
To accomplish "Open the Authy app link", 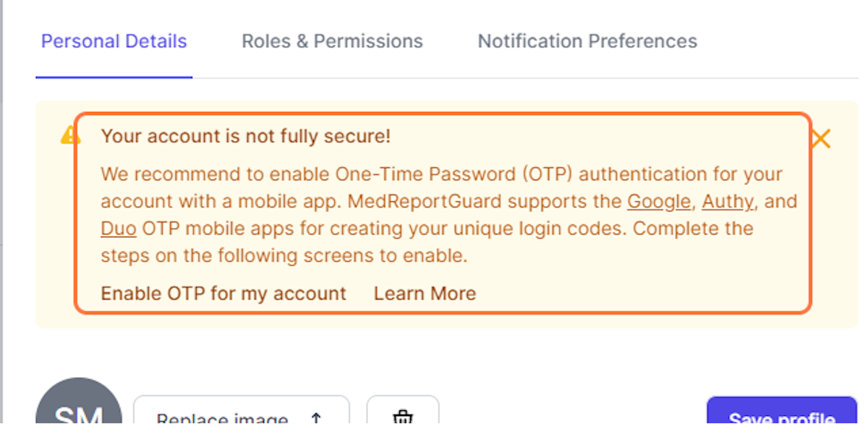I will 728,201.
